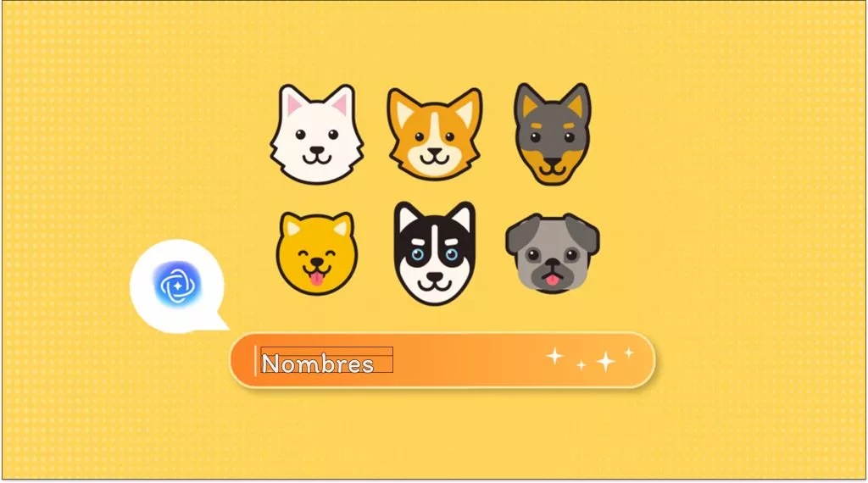Click the small sparkle between the large ones
The width and height of the screenshot is (868, 483).
coord(581,365)
